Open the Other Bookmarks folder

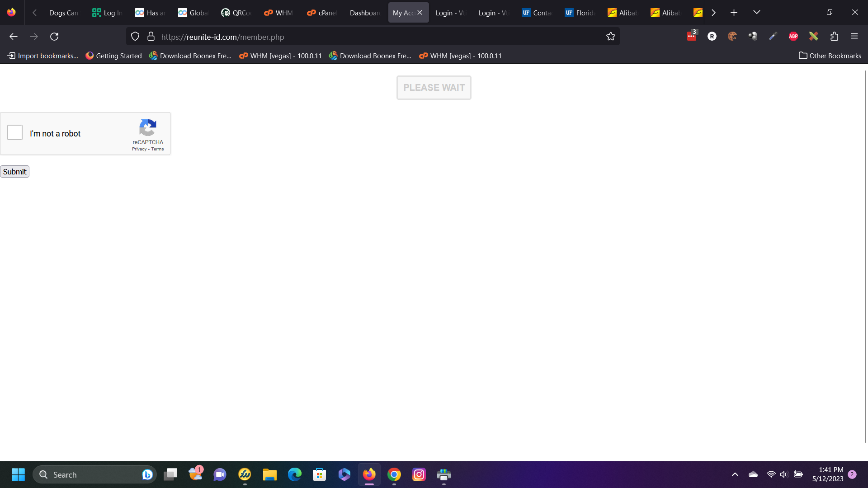(x=830, y=56)
